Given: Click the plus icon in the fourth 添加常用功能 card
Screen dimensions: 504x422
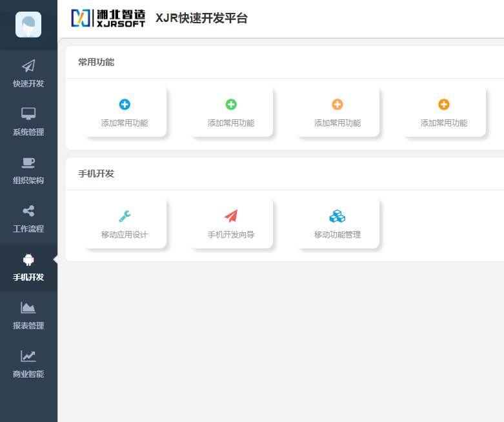Looking at the screenshot, I should (x=444, y=105).
